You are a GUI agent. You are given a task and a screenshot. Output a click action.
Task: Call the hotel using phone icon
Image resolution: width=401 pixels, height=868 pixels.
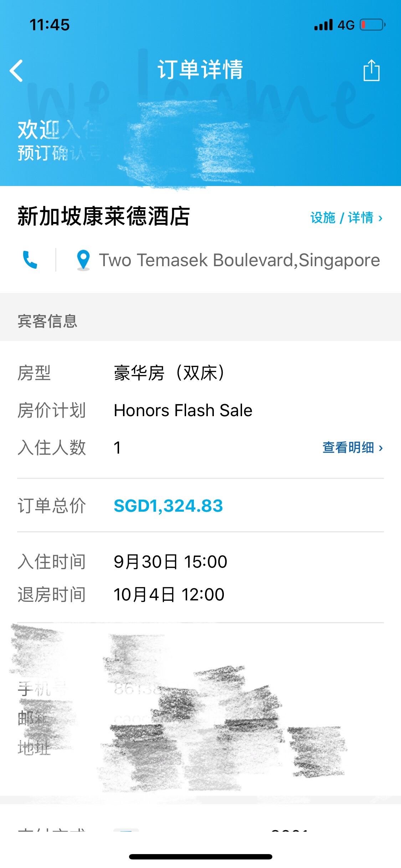[x=30, y=260]
